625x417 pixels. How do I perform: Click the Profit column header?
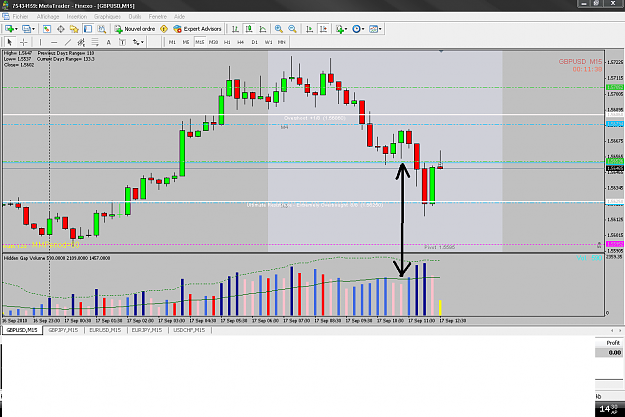pyautogui.click(x=613, y=343)
